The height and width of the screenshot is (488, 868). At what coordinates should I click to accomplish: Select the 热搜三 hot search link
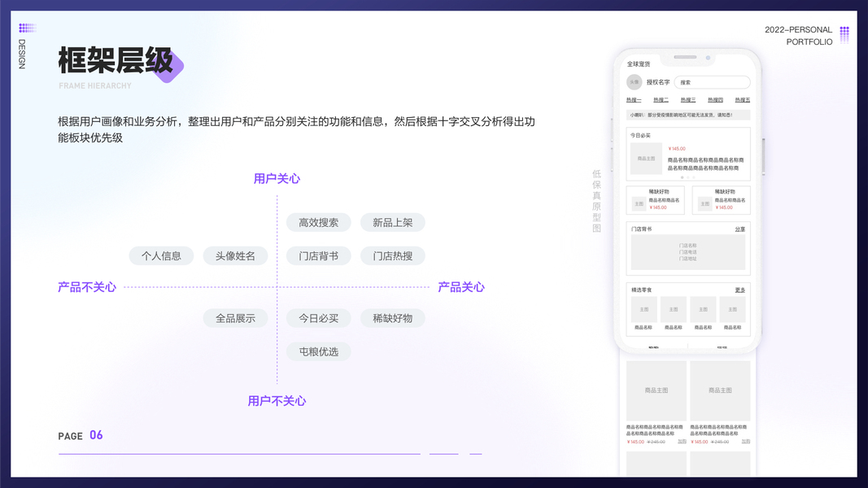688,100
